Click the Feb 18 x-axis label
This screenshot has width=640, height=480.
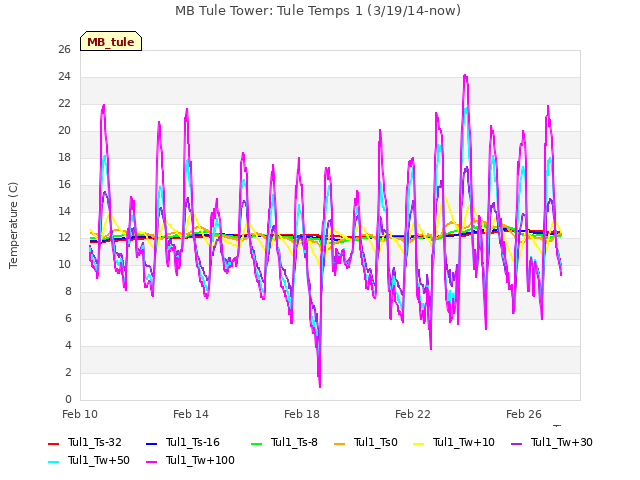click(302, 414)
